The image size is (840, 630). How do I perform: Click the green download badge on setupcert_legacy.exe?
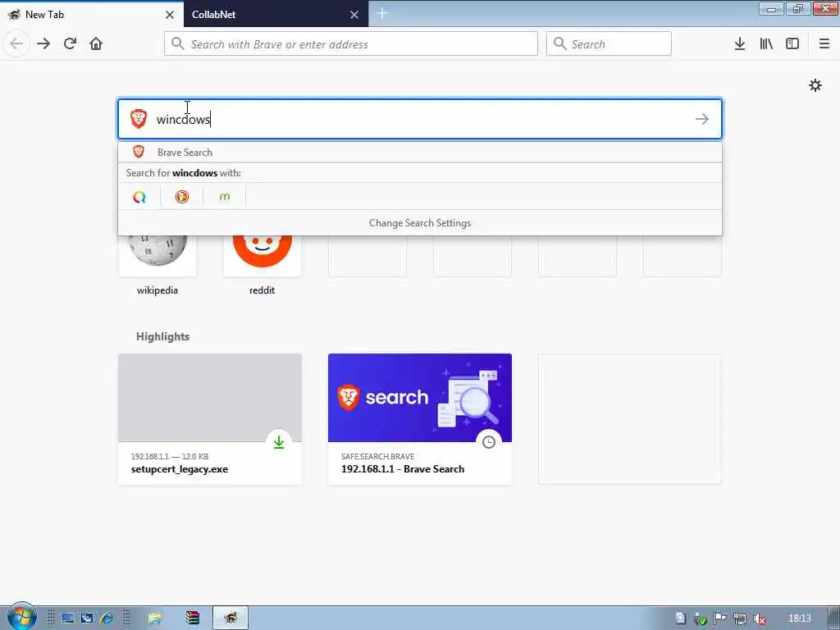coord(279,442)
